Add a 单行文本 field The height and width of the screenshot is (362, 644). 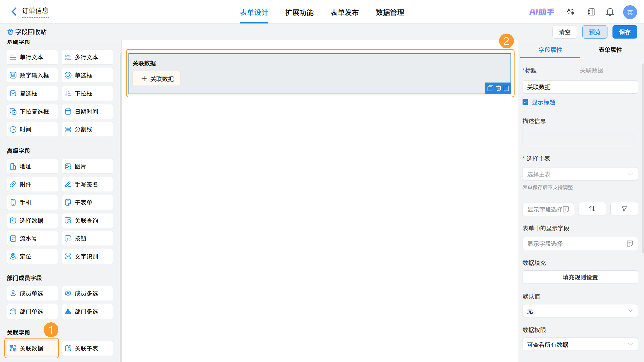pos(32,57)
